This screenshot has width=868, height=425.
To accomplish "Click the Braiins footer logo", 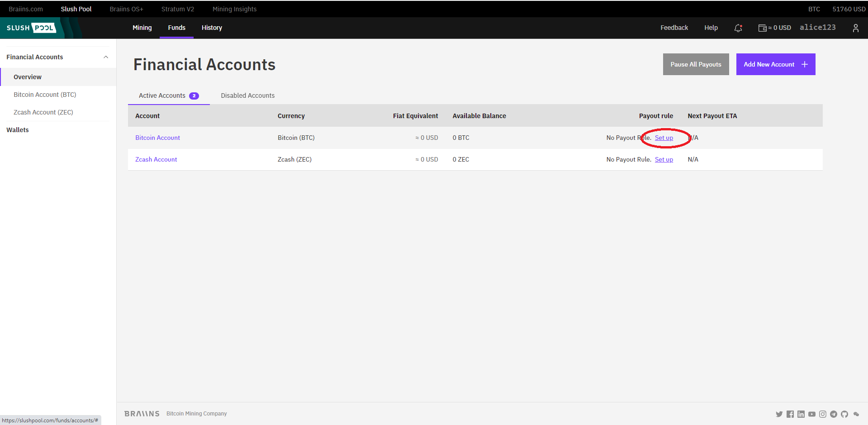I will click(142, 414).
